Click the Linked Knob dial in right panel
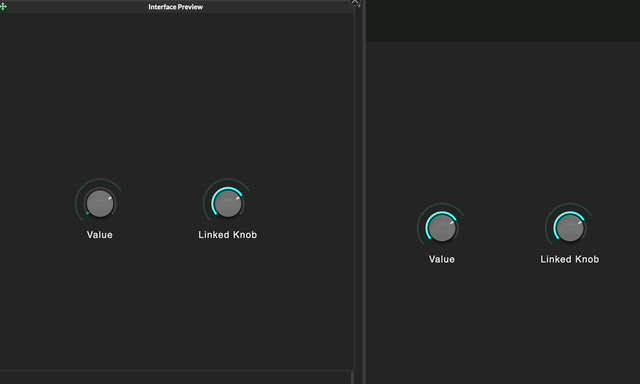This screenshot has width=640, height=384. pyautogui.click(x=570, y=227)
